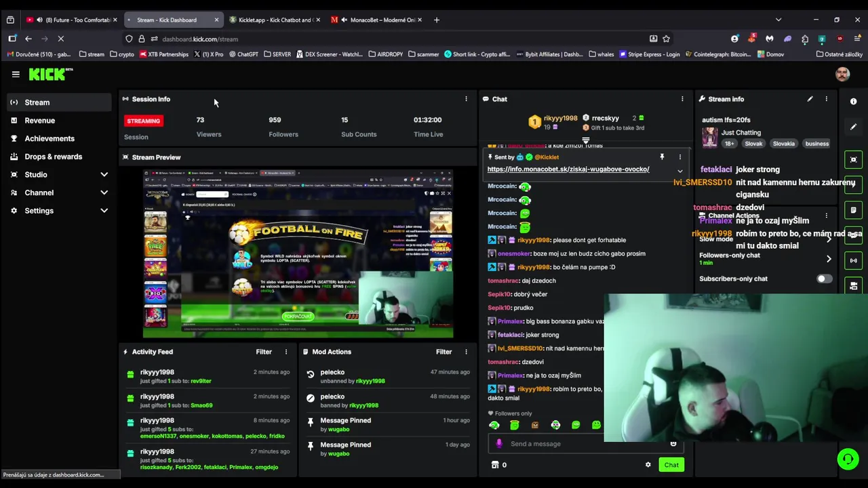Click rrecskyy in gift leaderboard
Viewport: 868px width, 488px height.
click(605, 119)
